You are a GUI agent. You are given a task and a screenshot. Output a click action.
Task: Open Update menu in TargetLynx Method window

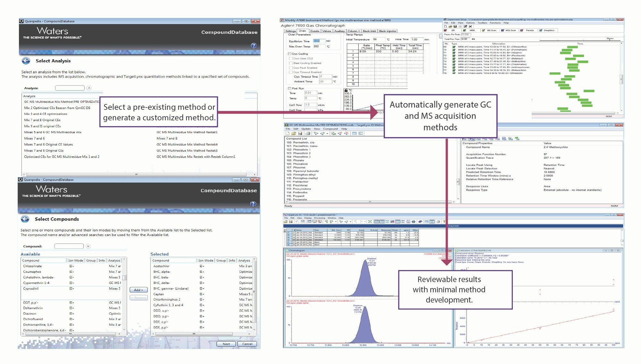point(306,129)
